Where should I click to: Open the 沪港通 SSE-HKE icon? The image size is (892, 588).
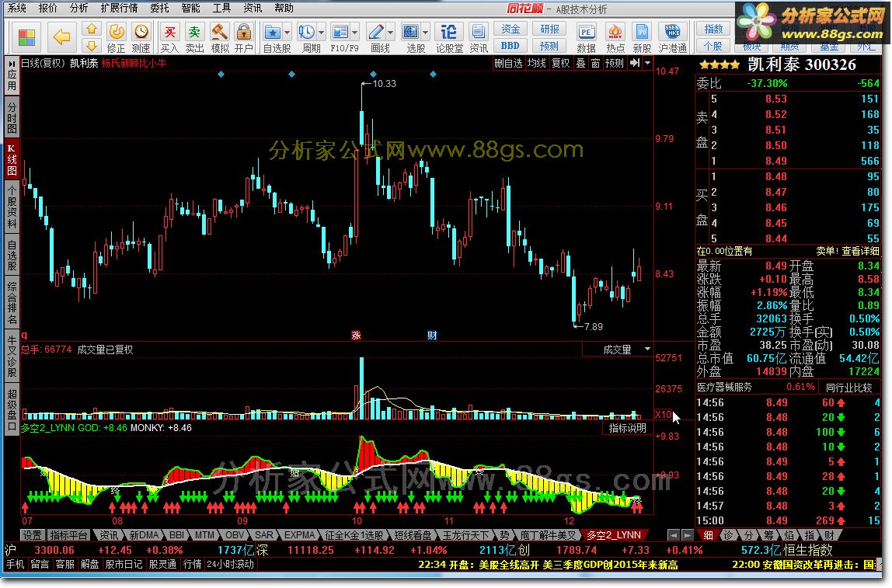pyautogui.click(x=672, y=37)
